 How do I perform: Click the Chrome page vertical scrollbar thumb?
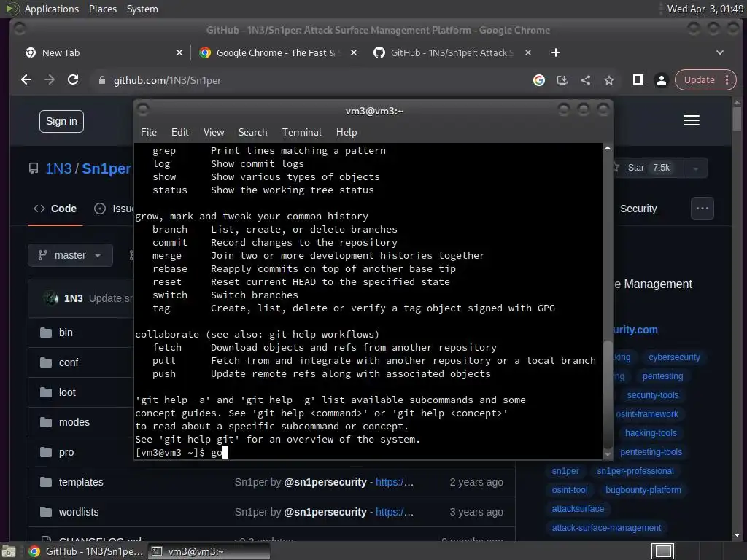(738, 117)
